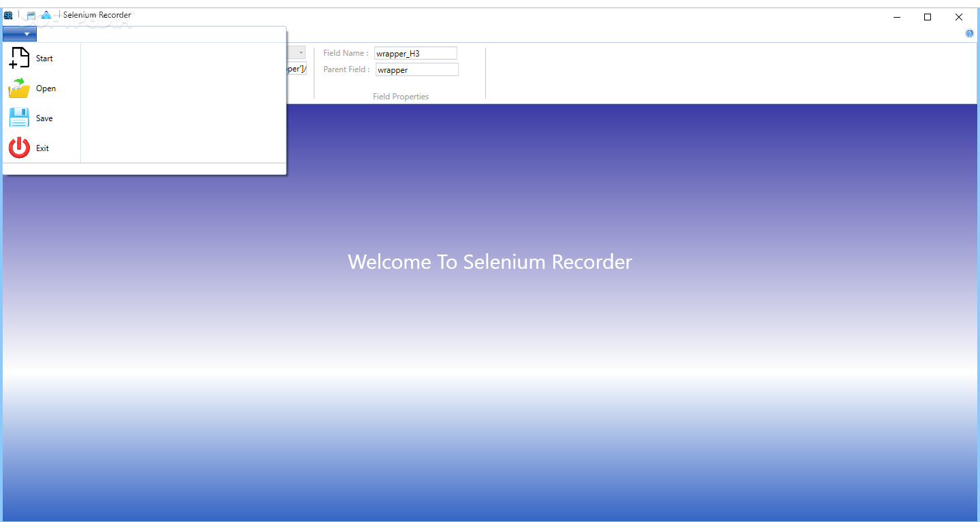Image resolution: width=980 pixels, height=522 pixels.
Task: Minimize the Selenium Recorder window
Action: [897, 17]
